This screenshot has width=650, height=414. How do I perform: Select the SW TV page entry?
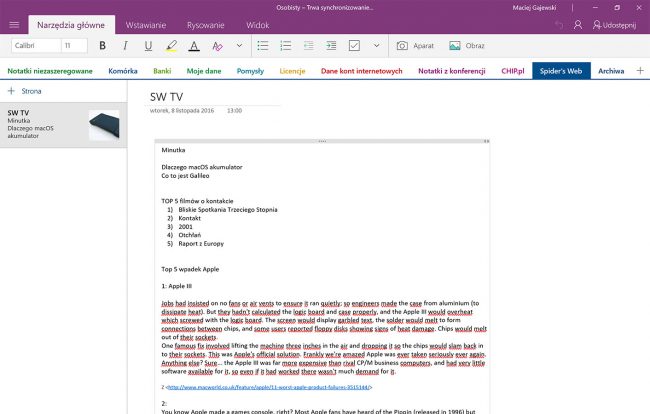point(63,125)
